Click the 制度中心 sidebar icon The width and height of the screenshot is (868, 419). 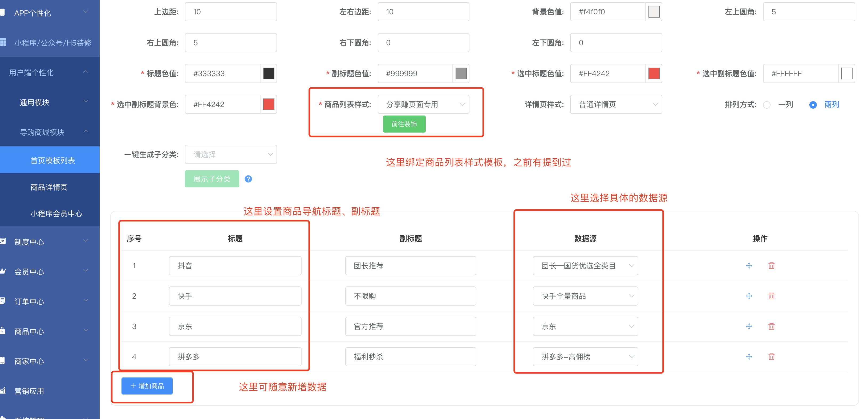tap(3, 241)
